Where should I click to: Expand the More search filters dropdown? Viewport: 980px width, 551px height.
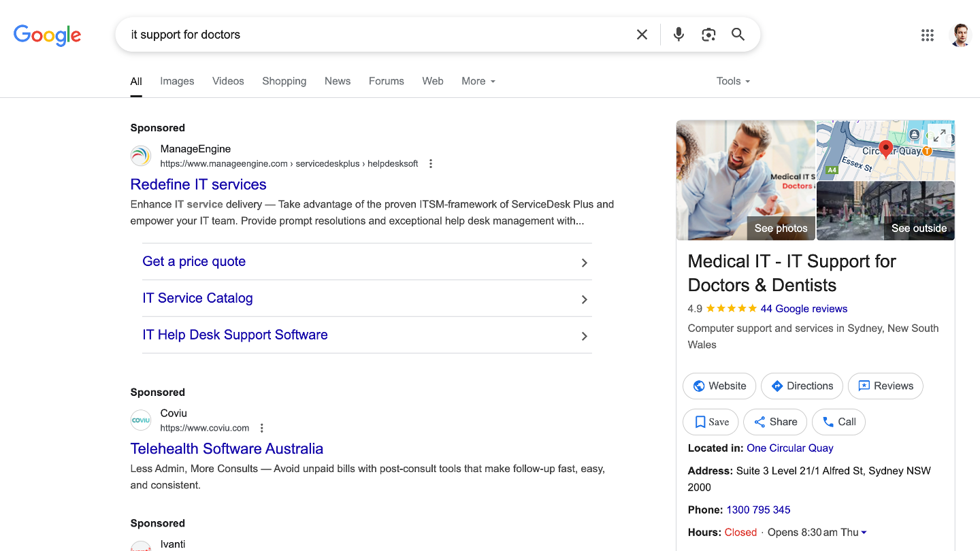(478, 81)
